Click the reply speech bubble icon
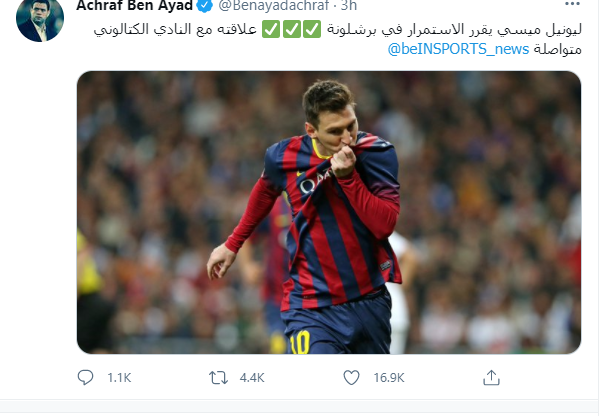The height and width of the screenshot is (416, 599). pyautogui.click(x=85, y=377)
